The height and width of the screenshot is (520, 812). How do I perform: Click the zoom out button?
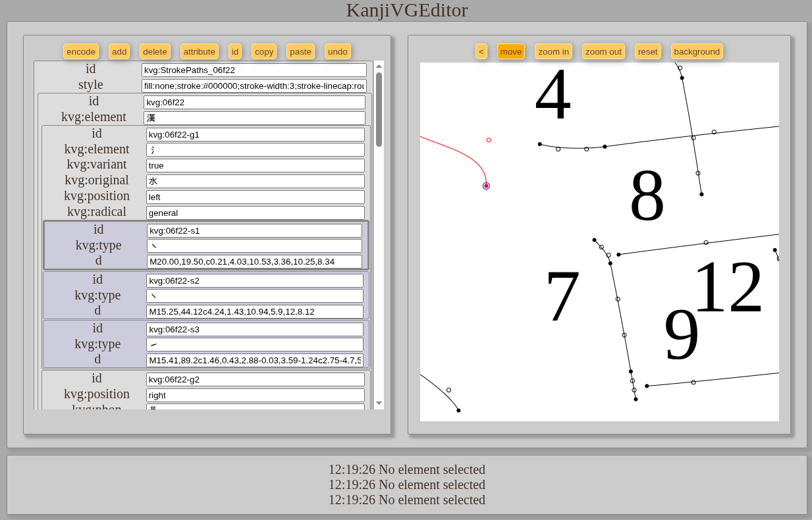[x=603, y=51]
